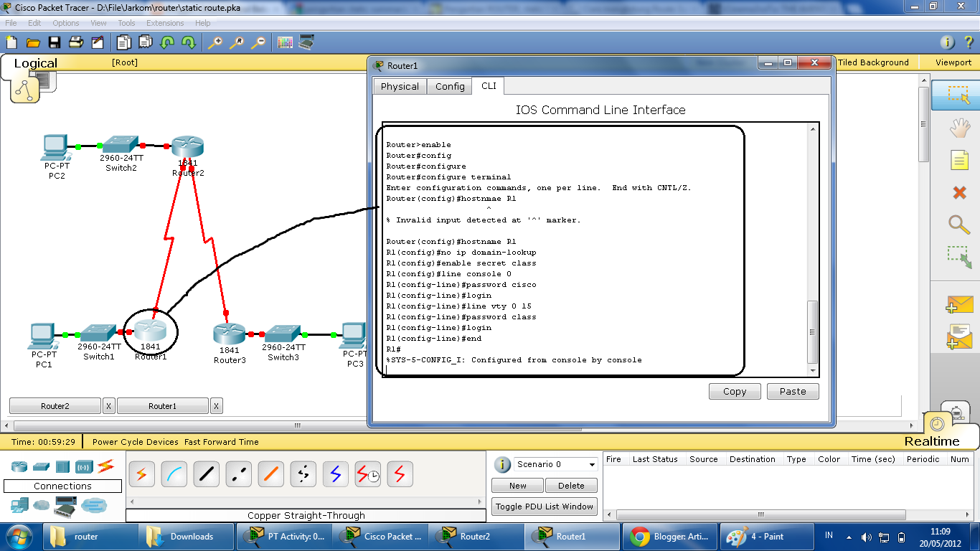The height and width of the screenshot is (551, 980).
Task: Create a new file with the New toolbar icon
Action: click(x=11, y=42)
